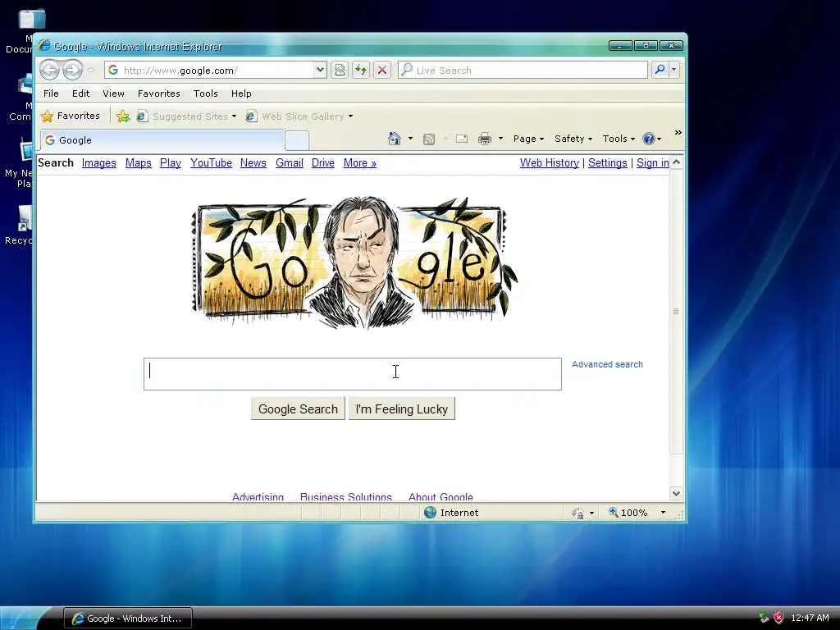Open Advanced search link
This screenshot has height=630, width=840.
[x=607, y=364]
